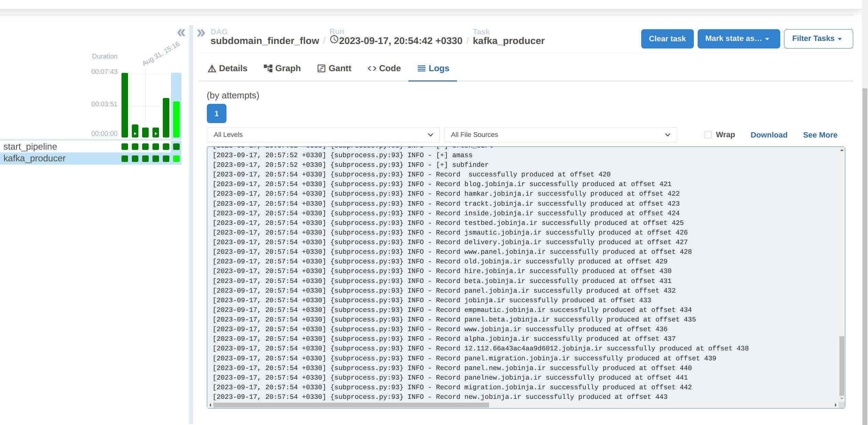Switch to the Details tab
This screenshot has height=425, width=868.
pos(227,68)
